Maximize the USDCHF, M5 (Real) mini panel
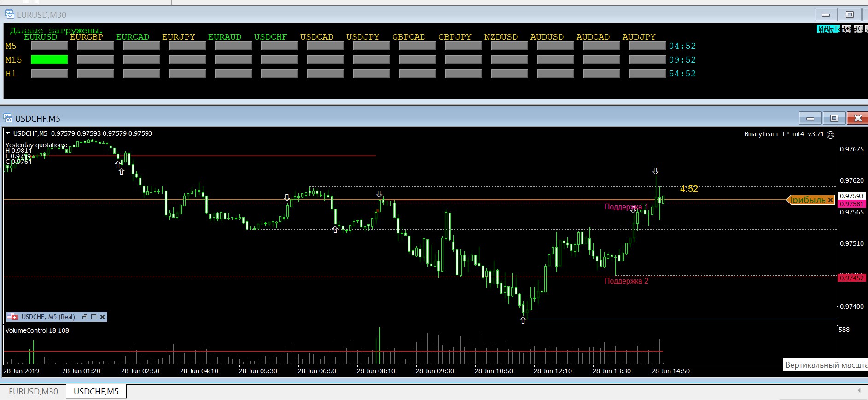This screenshot has width=868, height=400. pos(93,317)
